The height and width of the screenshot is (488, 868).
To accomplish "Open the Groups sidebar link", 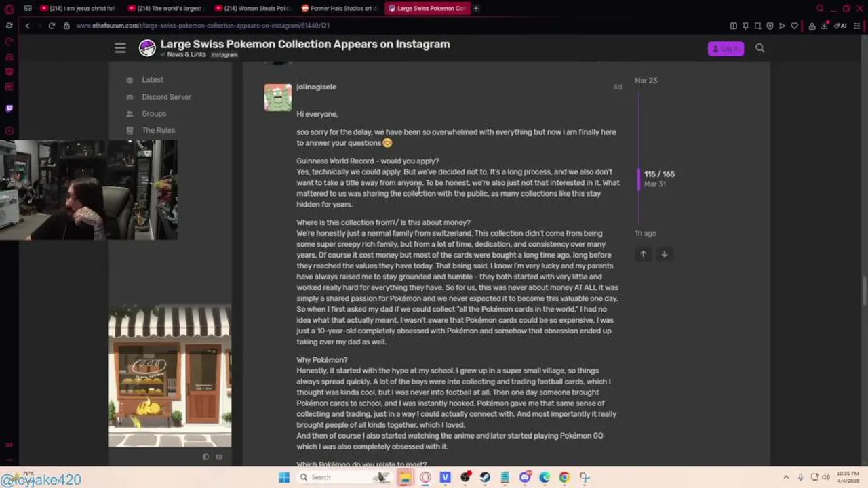I will 154,113.
